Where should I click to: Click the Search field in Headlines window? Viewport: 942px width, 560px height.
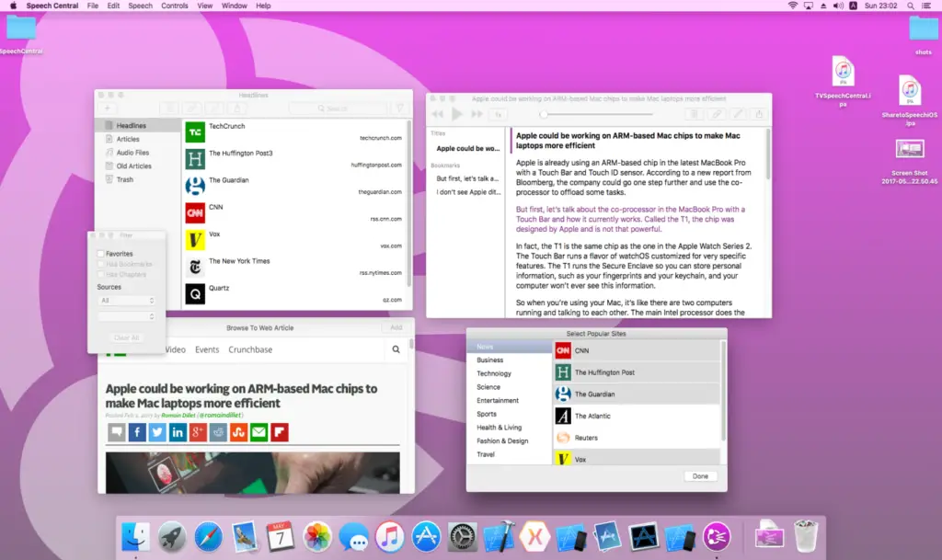click(x=338, y=109)
